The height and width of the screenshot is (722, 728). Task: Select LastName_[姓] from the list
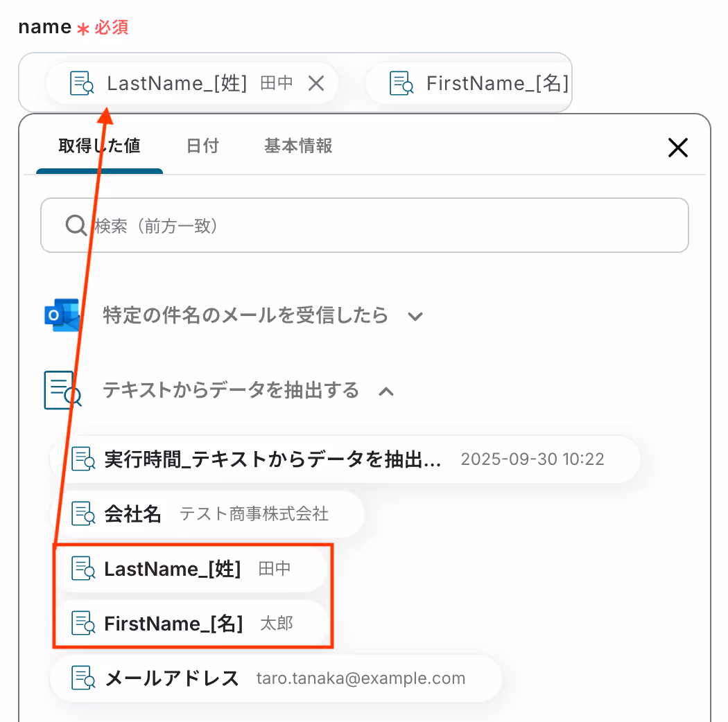click(x=189, y=569)
